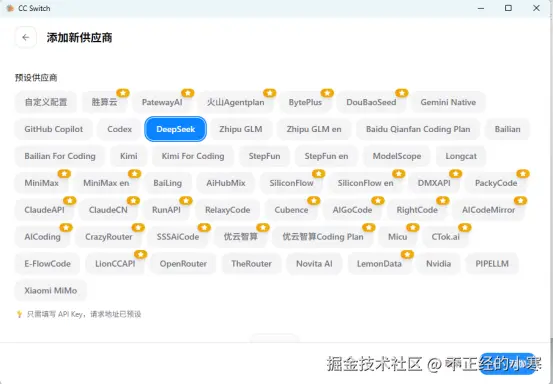Image resolution: width=554 pixels, height=385 pixels.
Task: Pick the OpenRouter provider
Action: 183,263
